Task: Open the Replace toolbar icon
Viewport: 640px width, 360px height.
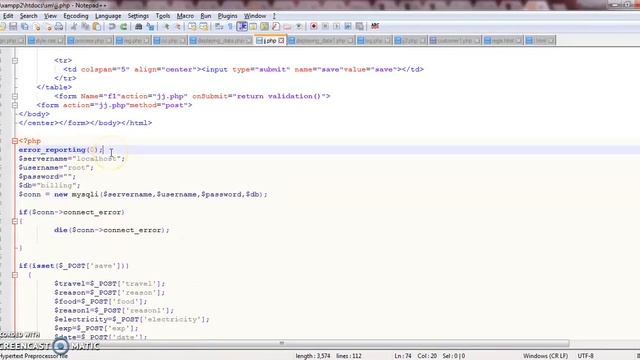Action: (150, 27)
